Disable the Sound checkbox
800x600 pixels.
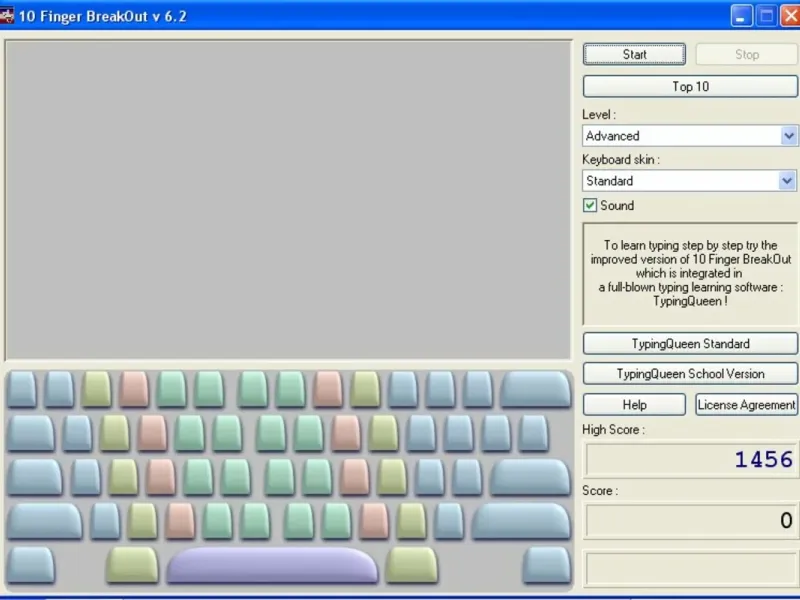tap(590, 205)
